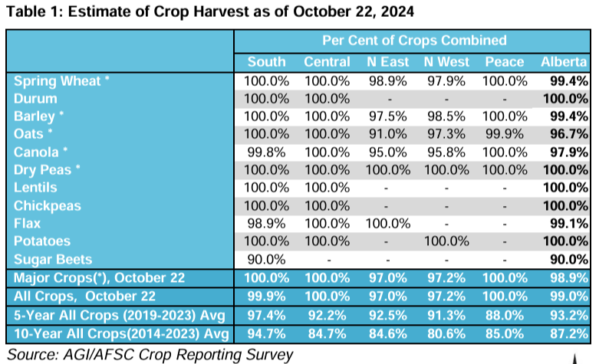
Task: Select the Durum row label
Action: (35, 98)
